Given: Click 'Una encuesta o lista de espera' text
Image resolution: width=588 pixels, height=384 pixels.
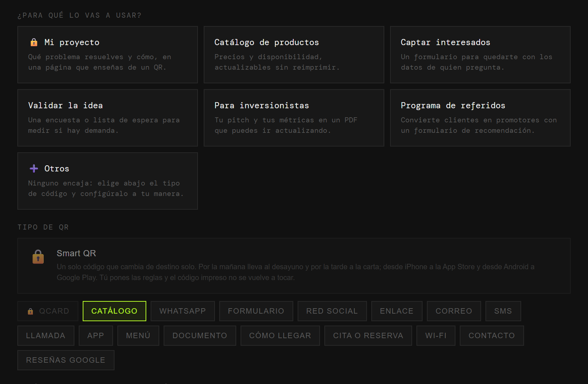Looking at the screenshot, I should (104, 125).
